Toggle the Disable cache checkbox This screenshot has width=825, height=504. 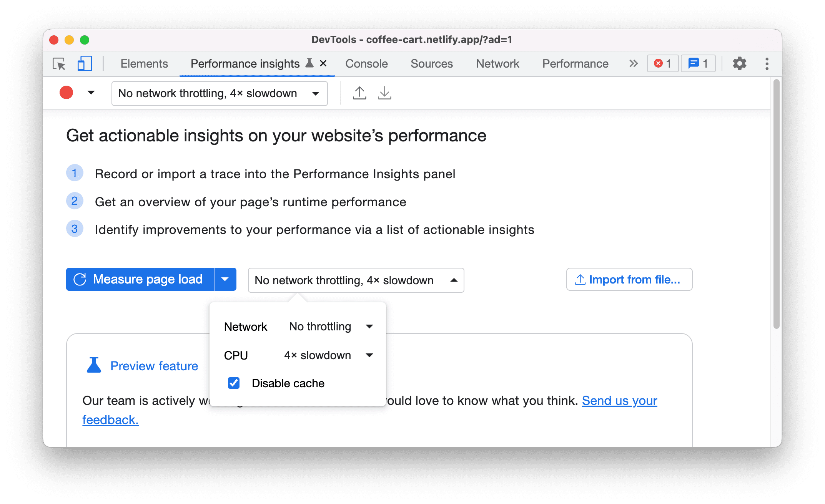(234, 383)
